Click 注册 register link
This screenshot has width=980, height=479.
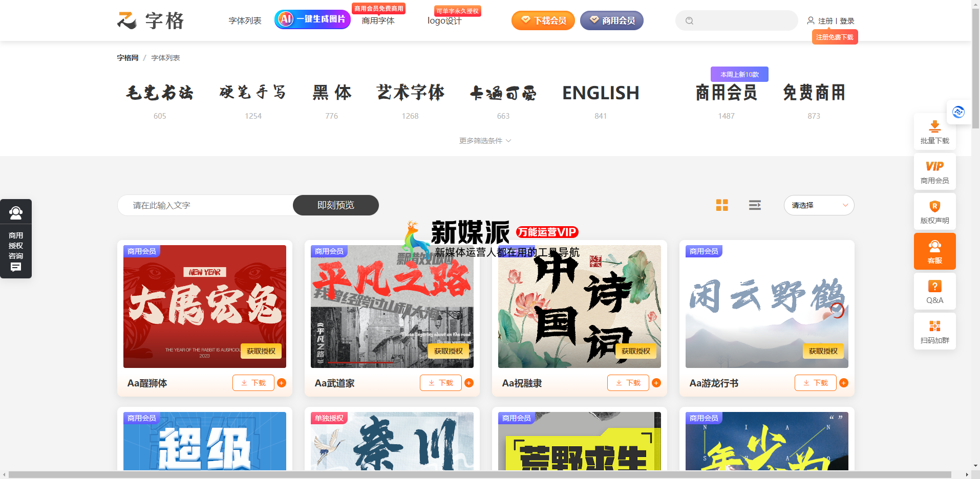tap(825, 21)
